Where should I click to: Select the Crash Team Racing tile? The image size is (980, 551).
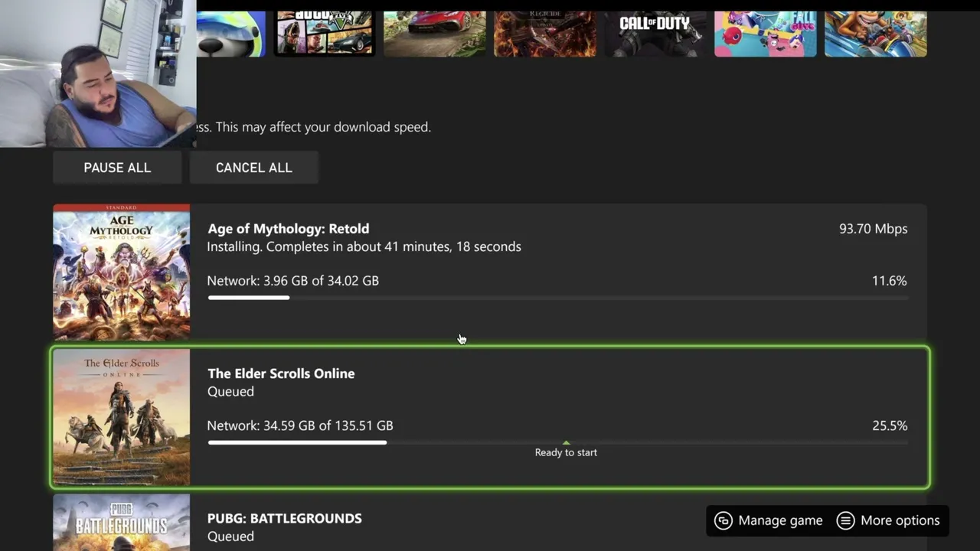point(875,34)
